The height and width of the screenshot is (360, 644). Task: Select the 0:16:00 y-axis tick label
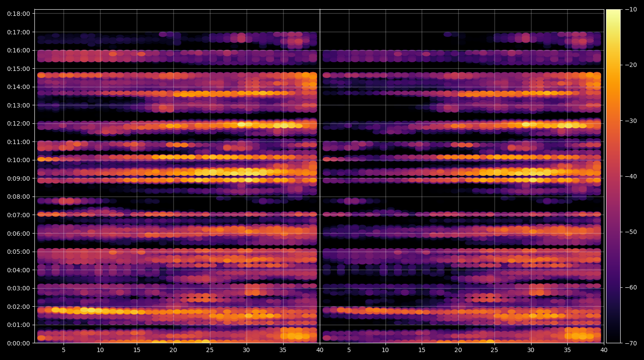[19, 50]
